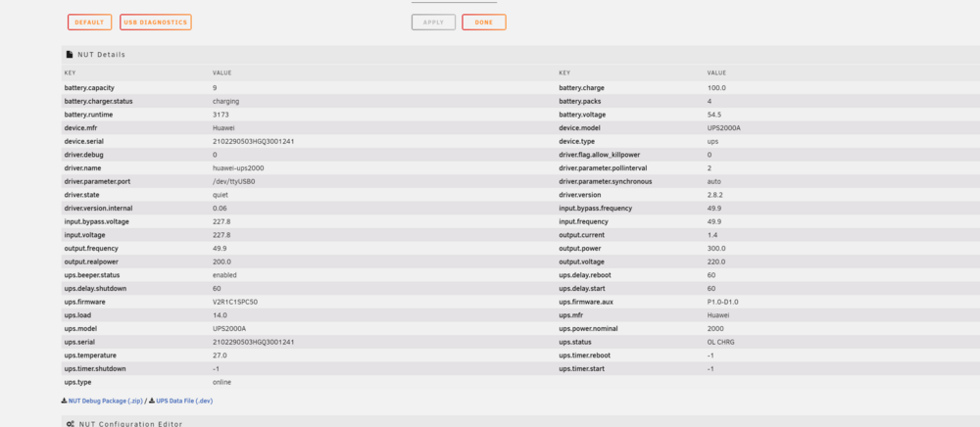This screenshot has width=980, height=427.
Task: Click the DONE button
Action: click(484, 23)
